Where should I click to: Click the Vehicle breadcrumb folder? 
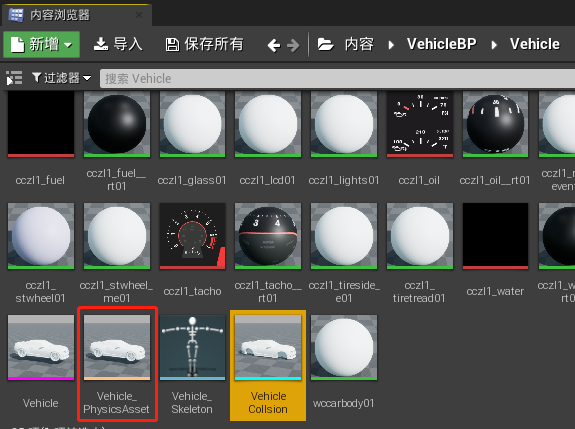pos(535,44)
